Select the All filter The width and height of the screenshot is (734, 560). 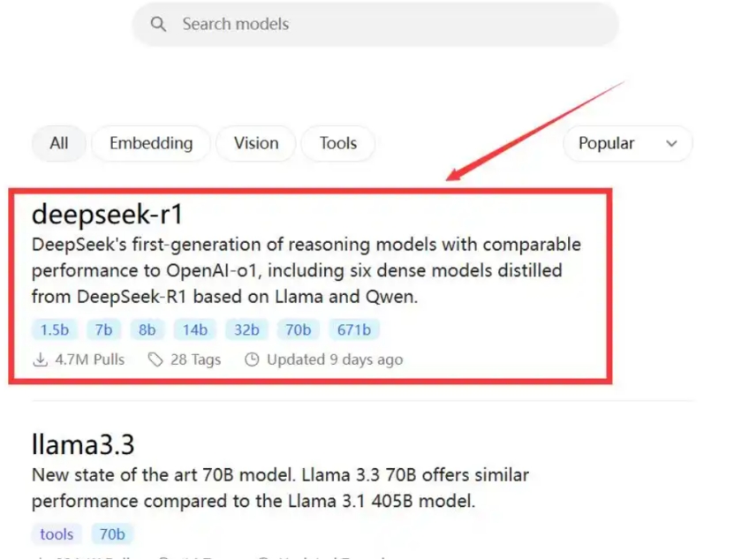59,143
